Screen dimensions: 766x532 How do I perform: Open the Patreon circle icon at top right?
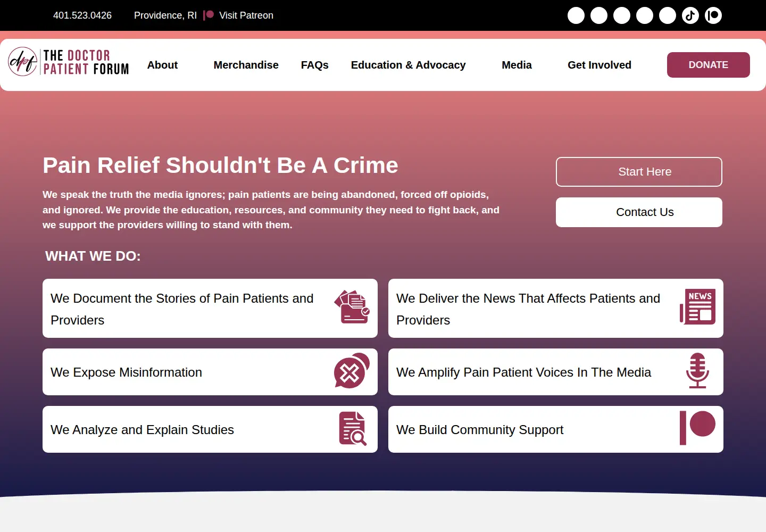click(713, 15)
